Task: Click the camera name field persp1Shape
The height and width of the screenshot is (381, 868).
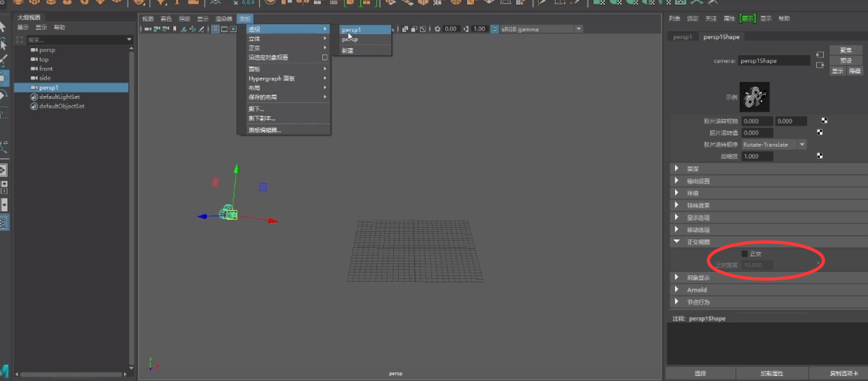Action: click(x=774, y=61)
